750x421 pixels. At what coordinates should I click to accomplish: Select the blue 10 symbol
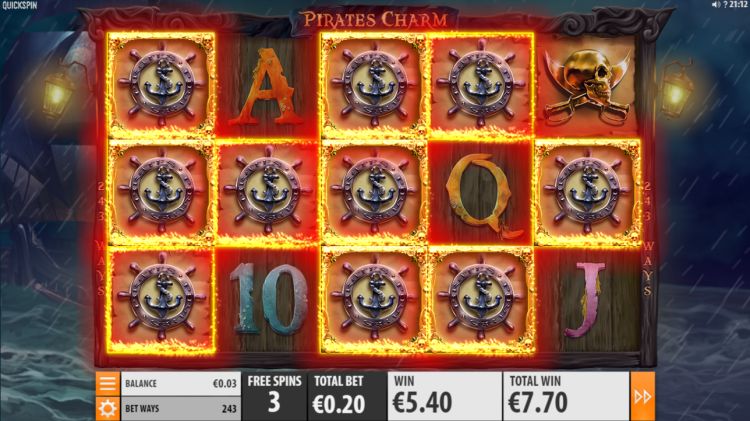268,299
